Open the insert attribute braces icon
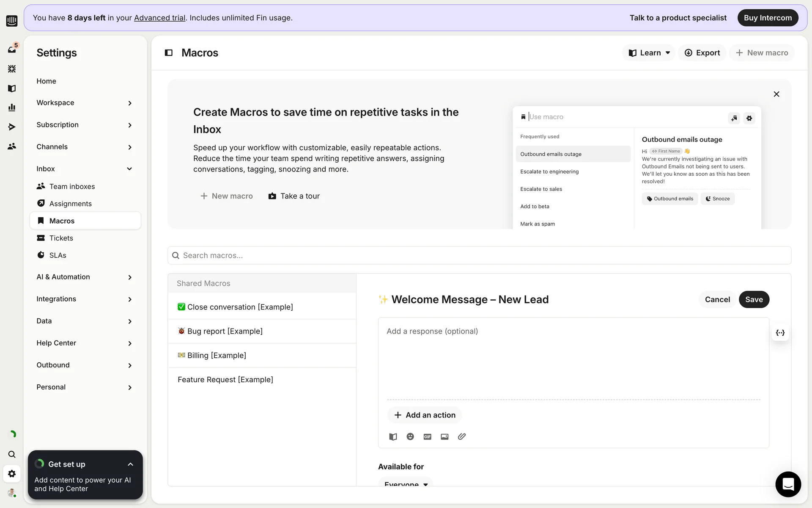Viewport: 812px width, 508px height. pyautogui.click(x=780, y=333)
